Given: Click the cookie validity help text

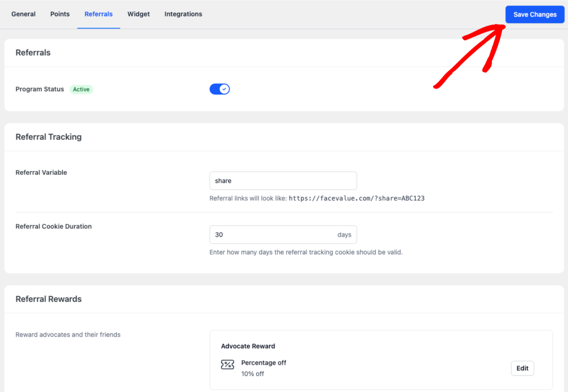Looking at the screenshot, I should pos(306,252).
